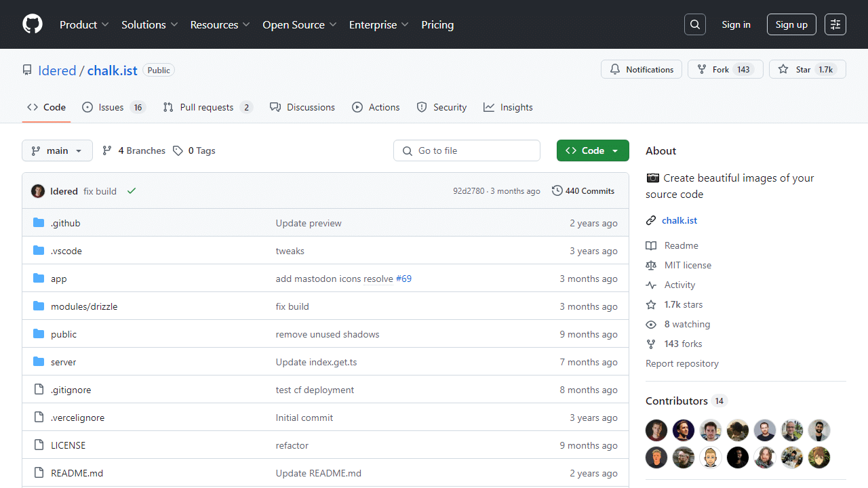
Task: Open the 'test cf deployment' commit message
Action: click(315, 390)
